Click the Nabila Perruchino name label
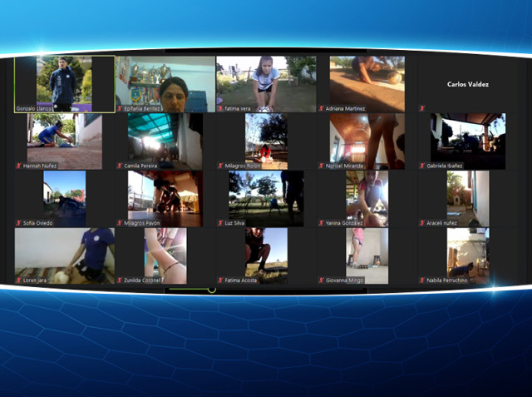532x397 pixels. tap(447, 280)
